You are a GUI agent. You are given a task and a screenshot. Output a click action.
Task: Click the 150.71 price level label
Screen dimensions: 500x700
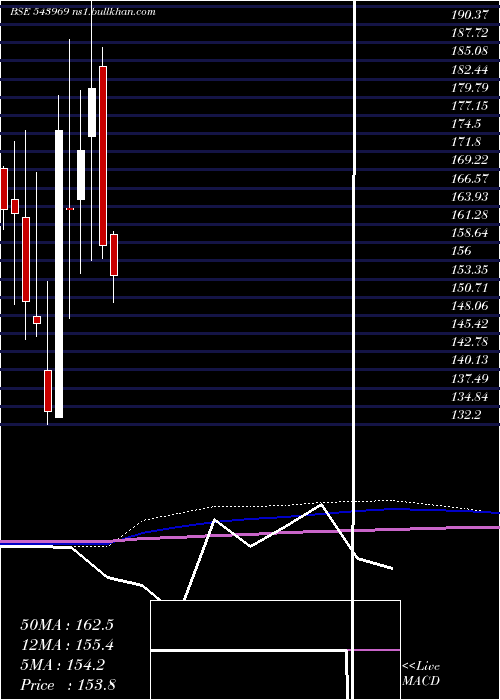(469, 288)
